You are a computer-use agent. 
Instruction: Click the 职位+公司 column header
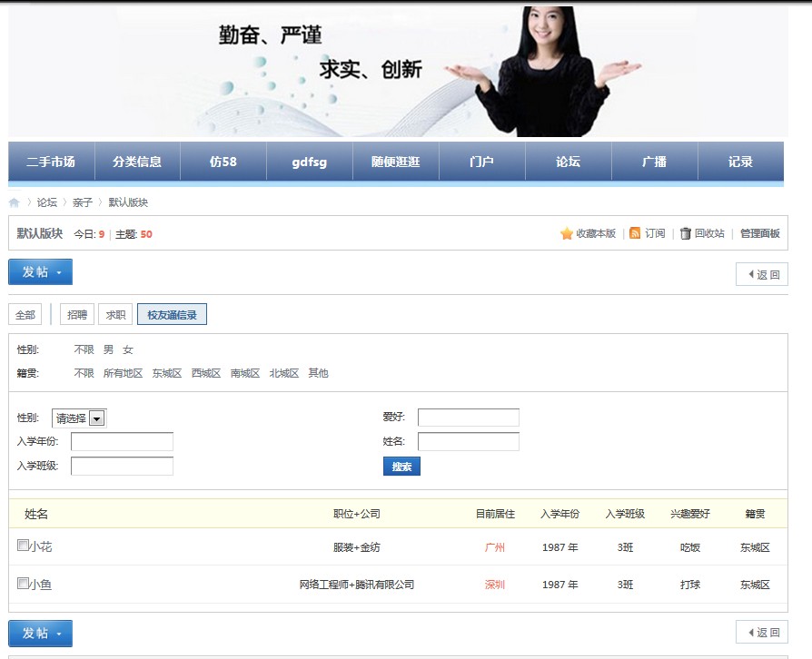click(357, 514)
